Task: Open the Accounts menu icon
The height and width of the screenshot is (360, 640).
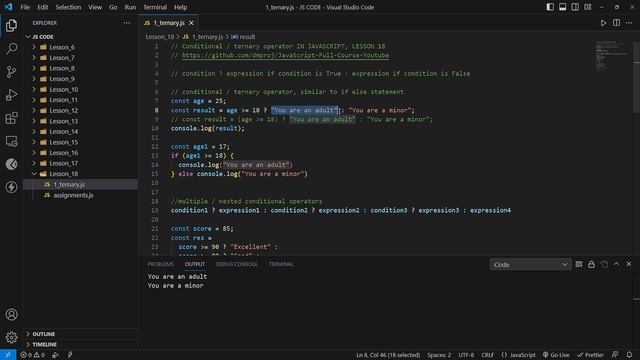Action: (11, 314)
